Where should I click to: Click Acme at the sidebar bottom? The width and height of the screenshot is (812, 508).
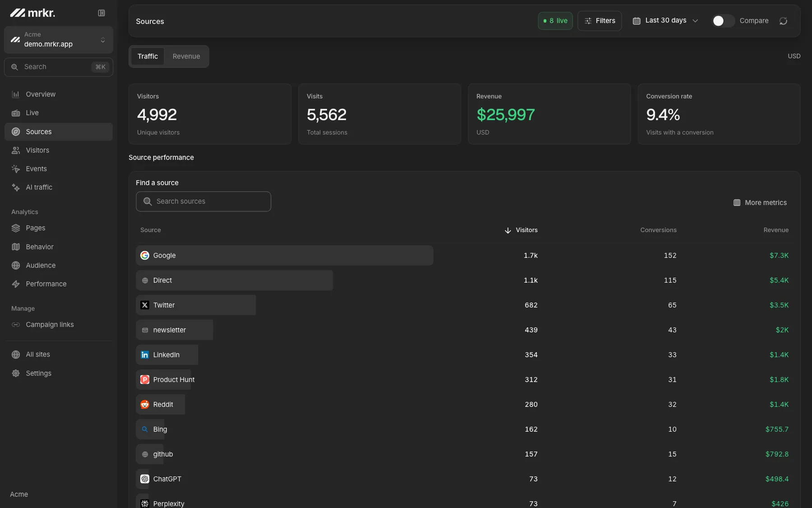tap(19, 494)
